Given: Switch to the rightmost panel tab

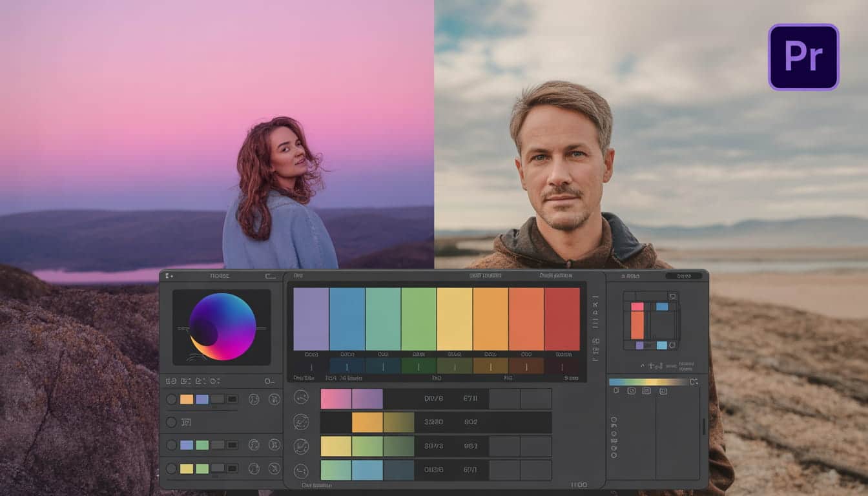Looking at the screenshot, I should coord(684,276).
